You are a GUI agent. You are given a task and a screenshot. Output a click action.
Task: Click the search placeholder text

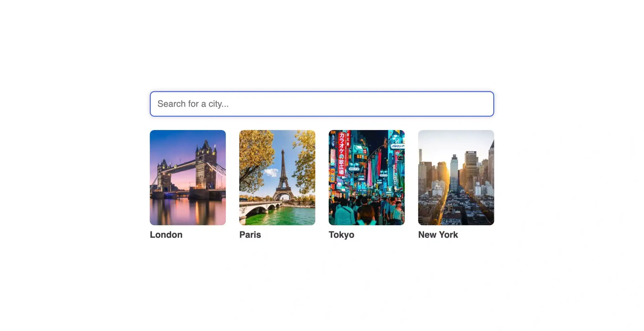tap(193, 104)
